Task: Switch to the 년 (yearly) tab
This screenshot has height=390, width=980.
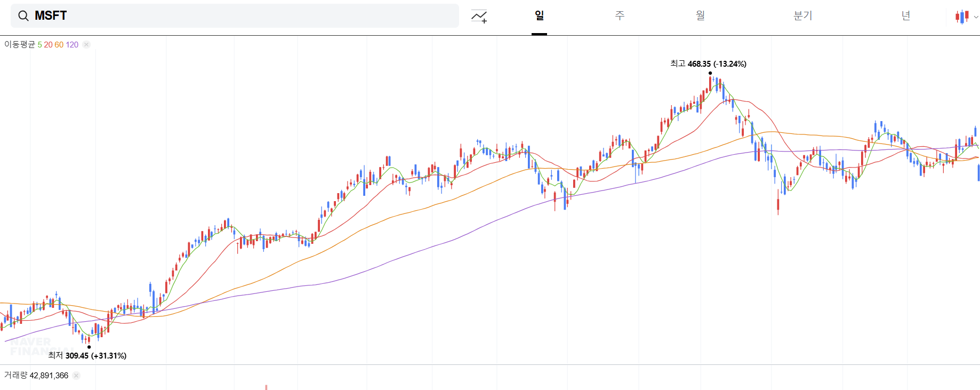Action: tap(906, 15)
